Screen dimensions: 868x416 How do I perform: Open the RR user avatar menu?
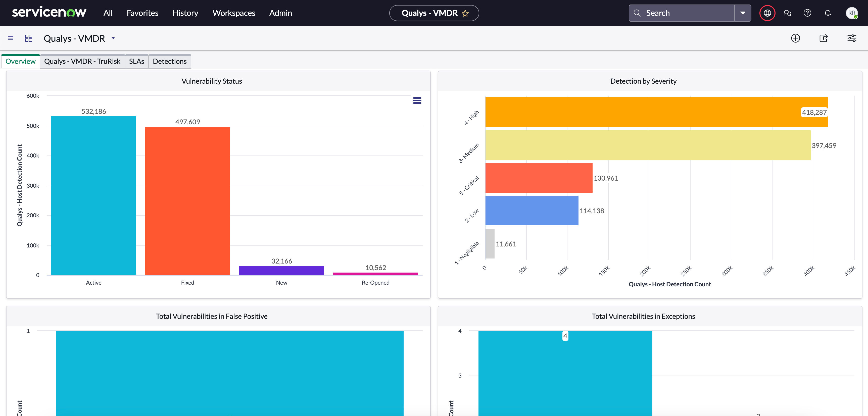851,13
